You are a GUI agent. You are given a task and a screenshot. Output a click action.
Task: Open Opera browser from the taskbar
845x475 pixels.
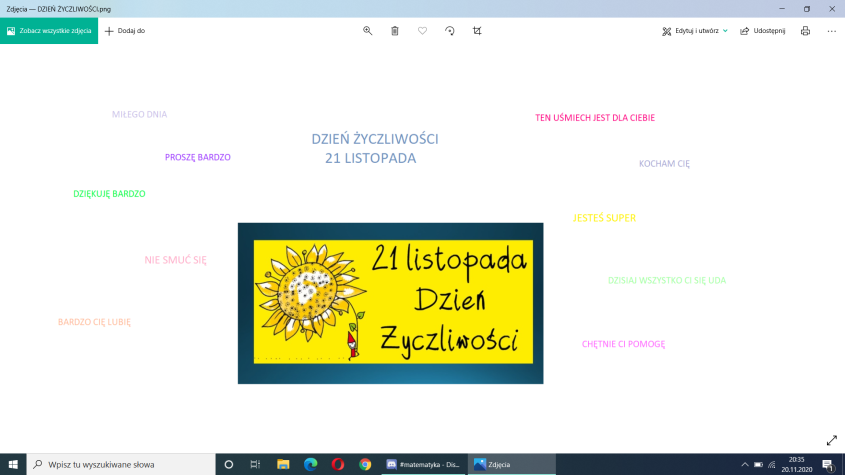point(338,464)
